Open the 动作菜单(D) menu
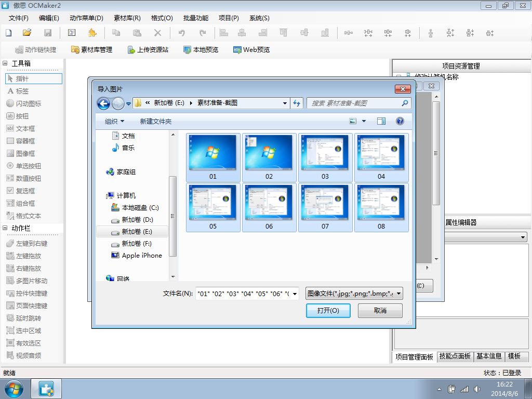This screenshot has height=399, width=532. pos(86,18)
